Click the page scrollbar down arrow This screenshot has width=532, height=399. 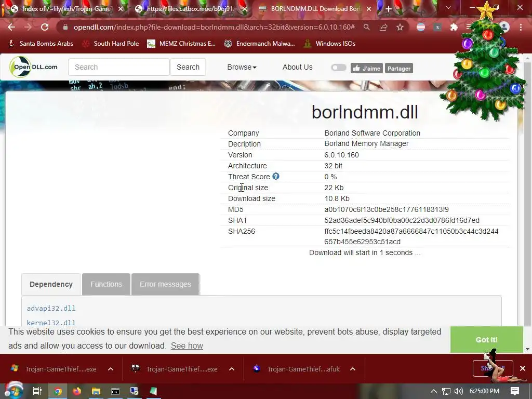click(x=527, y=349)
